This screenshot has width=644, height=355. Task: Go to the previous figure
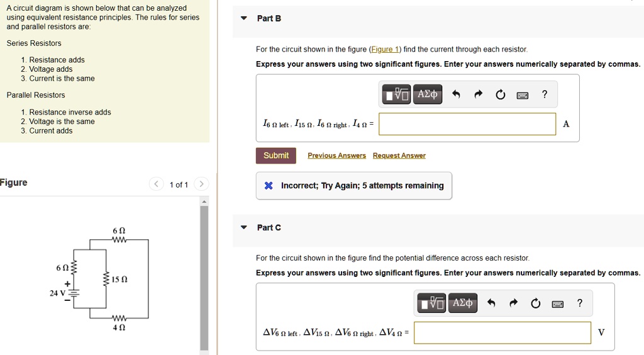[156, 184]
